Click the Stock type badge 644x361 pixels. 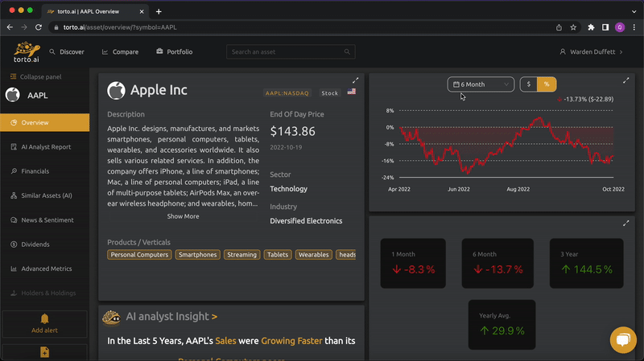330,93
